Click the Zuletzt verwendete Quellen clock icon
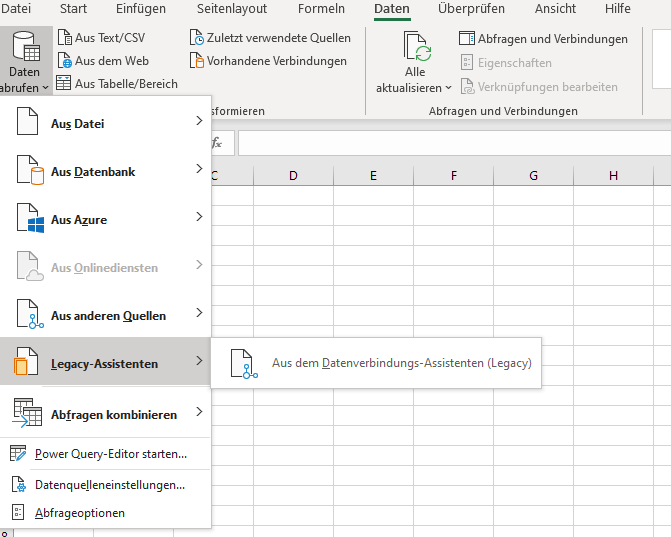Viewport: 671px width, 537px height. [x=197, y=38]
